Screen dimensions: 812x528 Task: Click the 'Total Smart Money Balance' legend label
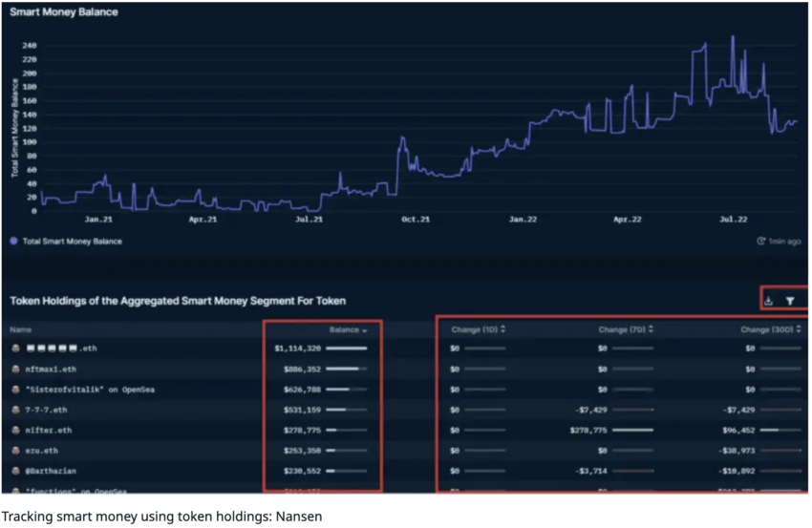click(73, 242)
